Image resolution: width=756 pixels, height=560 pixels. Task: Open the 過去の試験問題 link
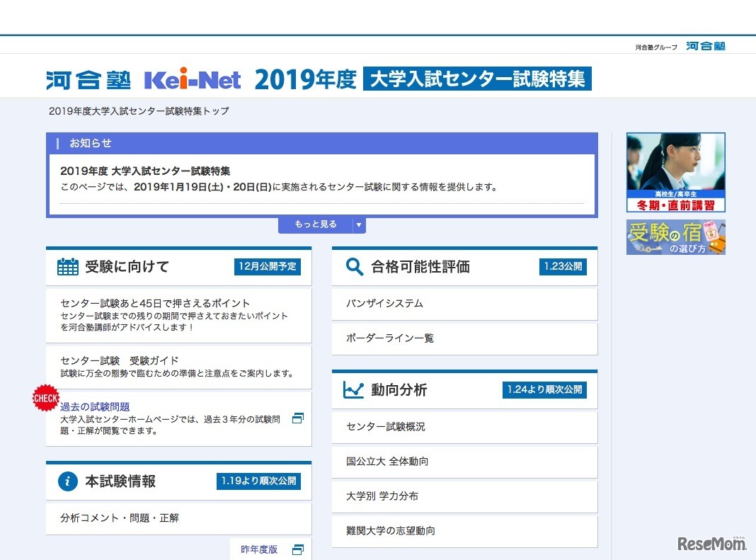[x=95, y=407]
